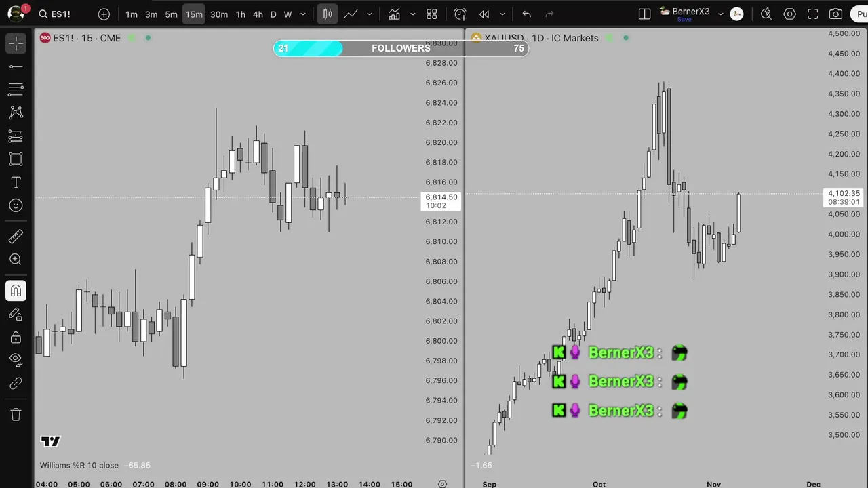Expand the timeframe interval dropdown
868x488 pixels.
click(303, 14)
